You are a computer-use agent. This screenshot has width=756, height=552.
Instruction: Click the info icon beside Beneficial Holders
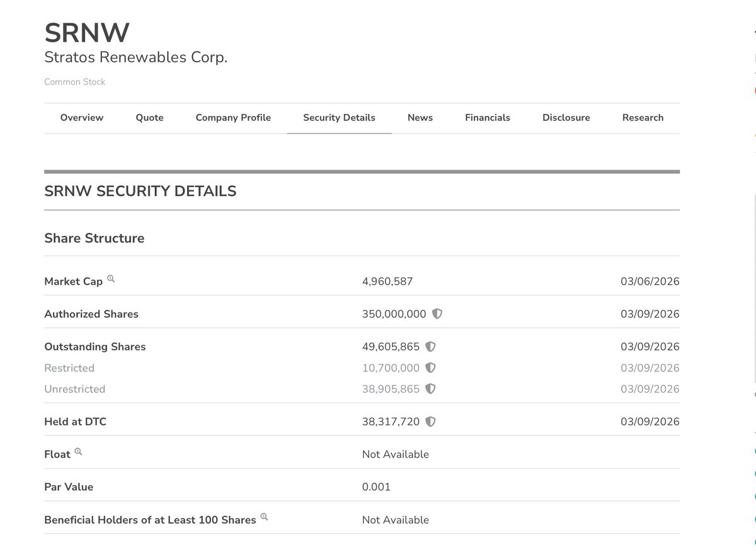pos(264,517)
